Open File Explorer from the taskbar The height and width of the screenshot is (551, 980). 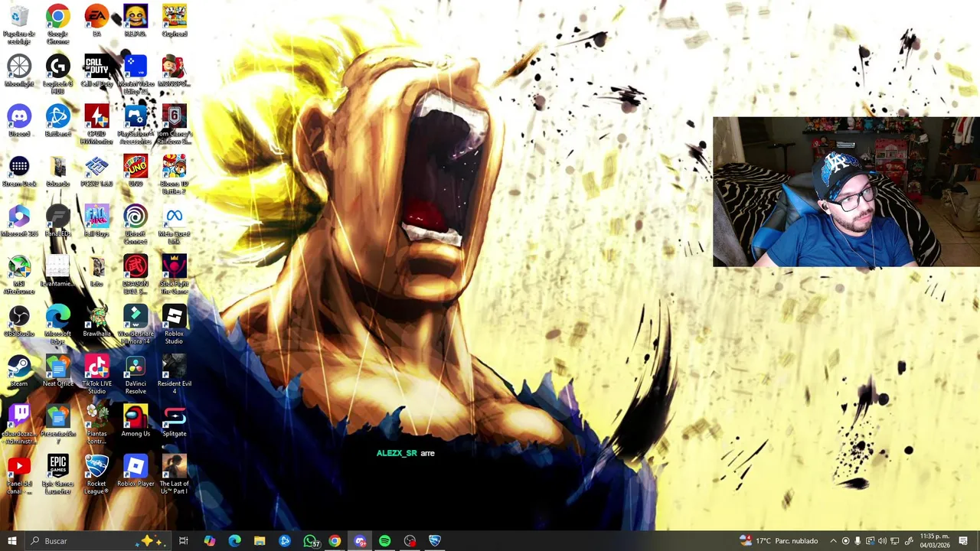pos(260,541)
